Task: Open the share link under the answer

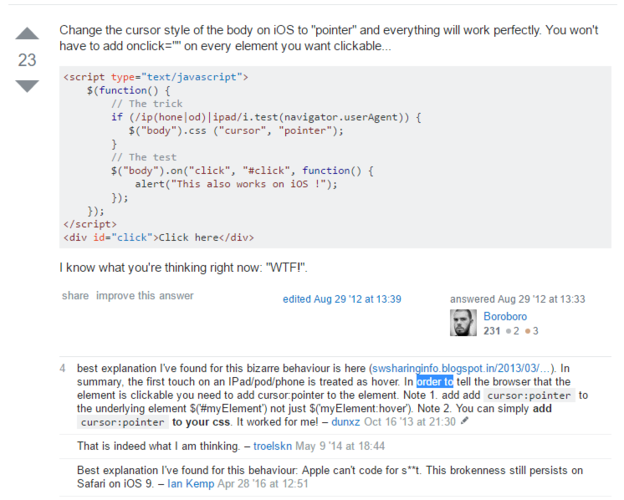Action: 75,296
